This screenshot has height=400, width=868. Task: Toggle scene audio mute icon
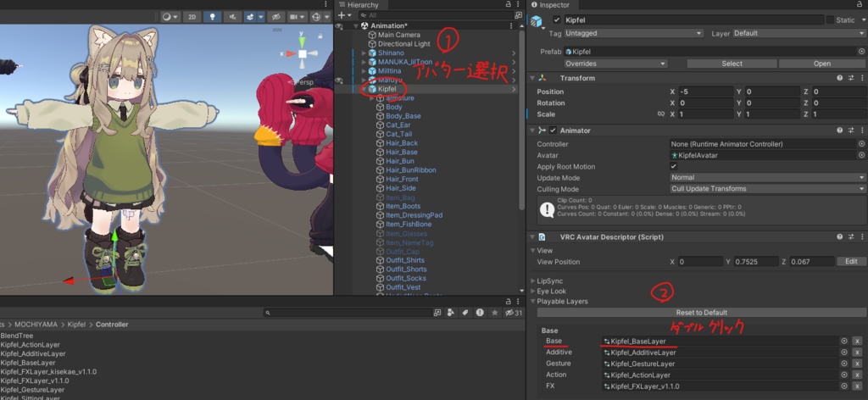(231, 17)
